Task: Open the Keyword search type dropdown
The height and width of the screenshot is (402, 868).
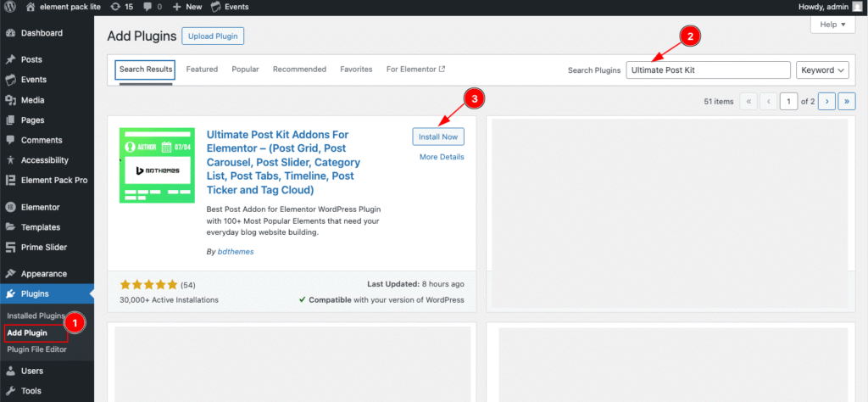Action: [x=822, y=70]
